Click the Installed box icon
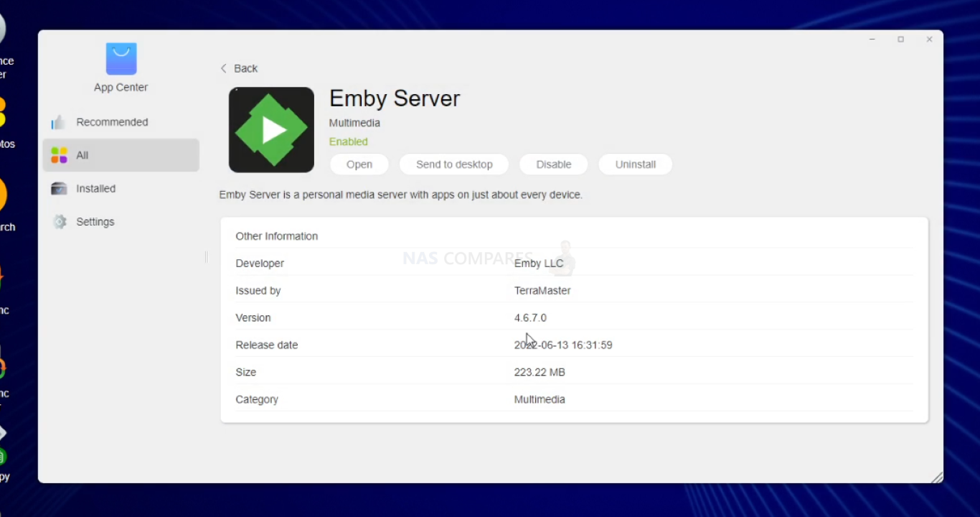This screenshot has height=517, width=980. pyautogui.click(x=59, y=188)
